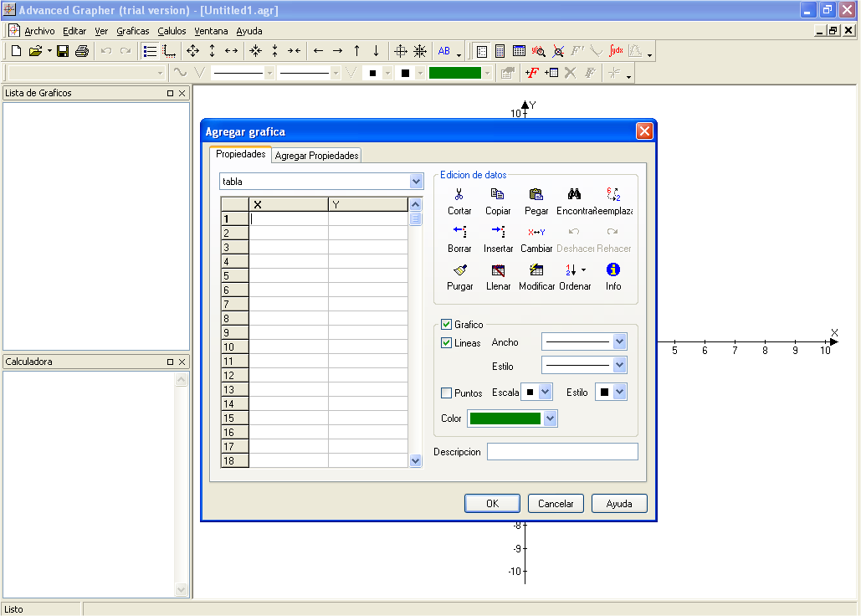Image resolution: width=861 pixels, height=616 pixels.
Task: Uncheck the Grafico checkbox
Action: 447,325
